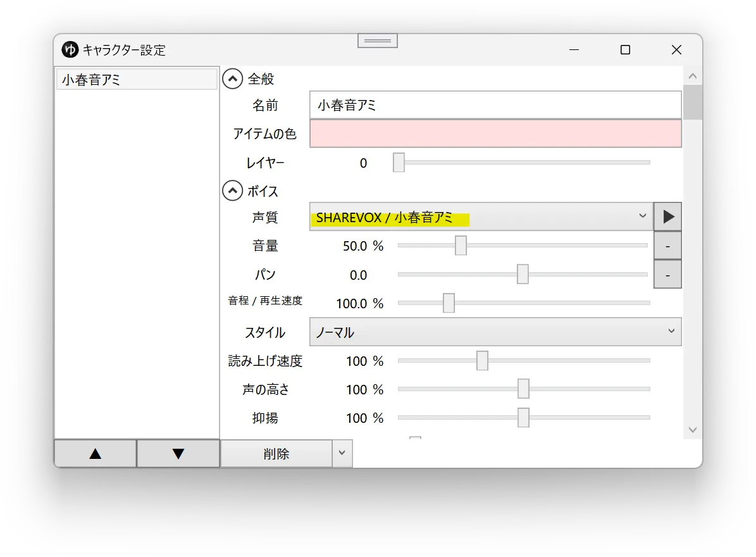Maximize the キャラクター設定 window
Screen dimensions: 756x557
(x=625, y=49)
